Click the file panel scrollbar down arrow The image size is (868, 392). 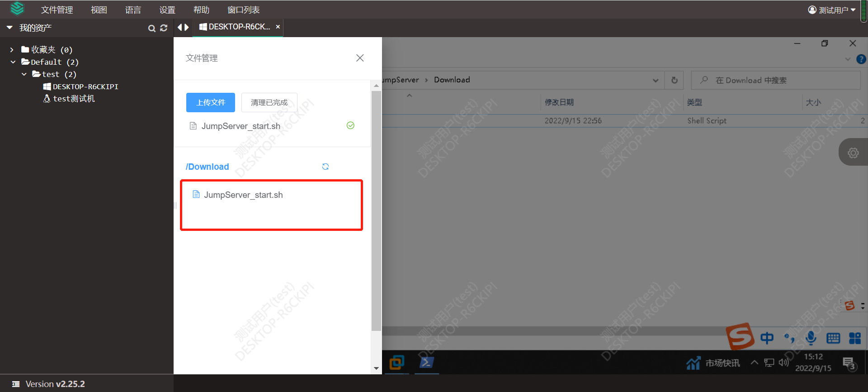[376, 368]
